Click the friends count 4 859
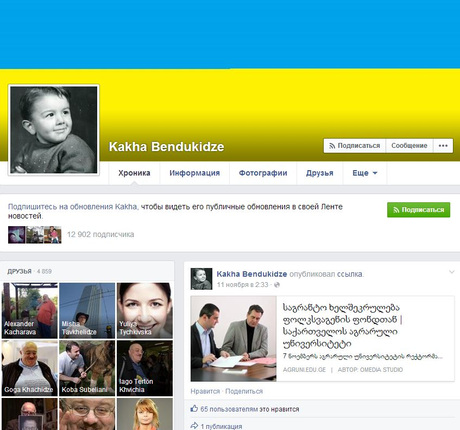This screenshot has height=430, width=460. (44, 271)
